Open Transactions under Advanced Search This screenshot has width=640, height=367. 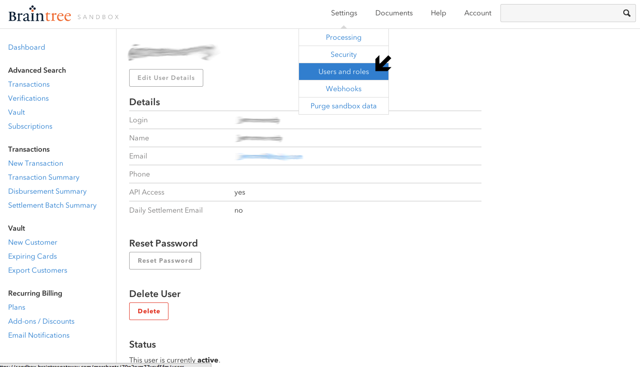(x=29, y=84)
